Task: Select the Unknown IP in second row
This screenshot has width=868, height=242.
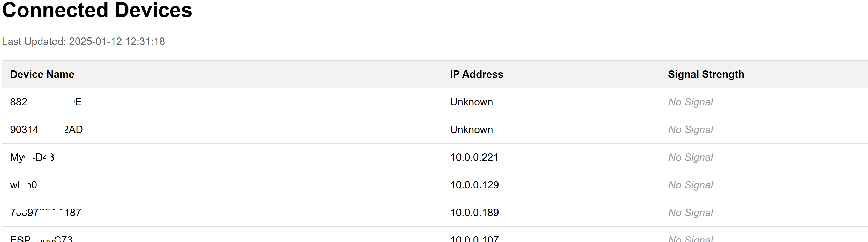Action: click(x=471, y=130)
